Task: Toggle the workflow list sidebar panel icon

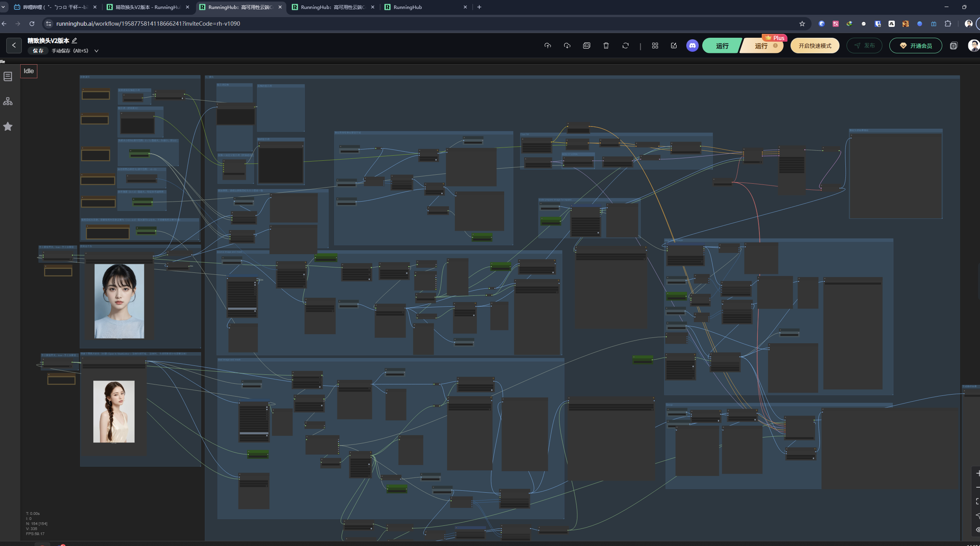Action: 8,76
